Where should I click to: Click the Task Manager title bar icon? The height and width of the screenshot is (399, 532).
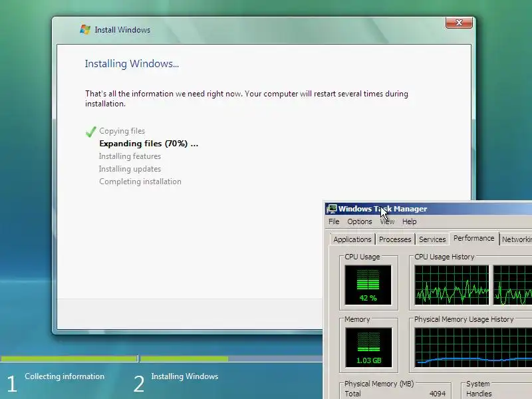click(x=331, y=209)
